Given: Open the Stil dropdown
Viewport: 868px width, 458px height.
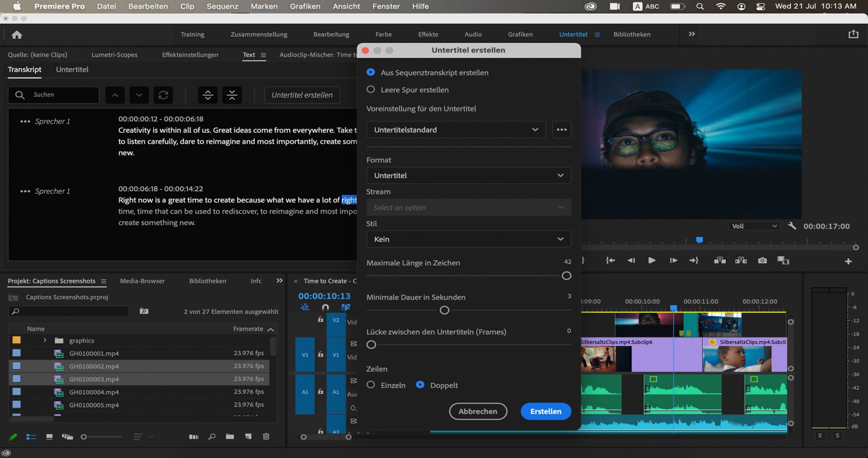Looking at the screenshot, I should 468,239.
